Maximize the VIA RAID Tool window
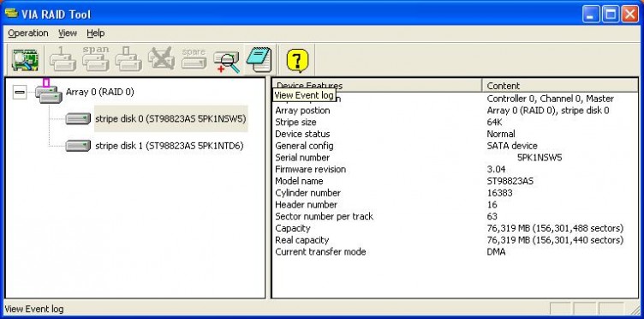 point(611,15)
